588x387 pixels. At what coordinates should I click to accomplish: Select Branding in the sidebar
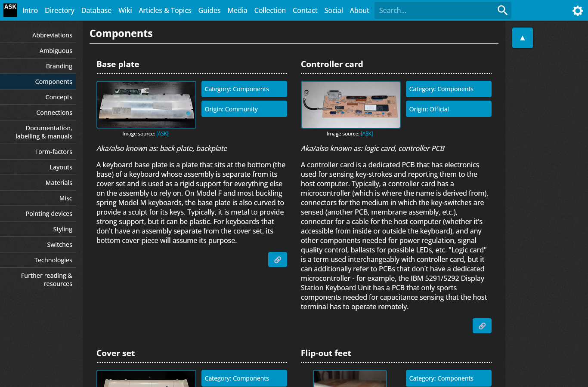click(x=38, y=66)
